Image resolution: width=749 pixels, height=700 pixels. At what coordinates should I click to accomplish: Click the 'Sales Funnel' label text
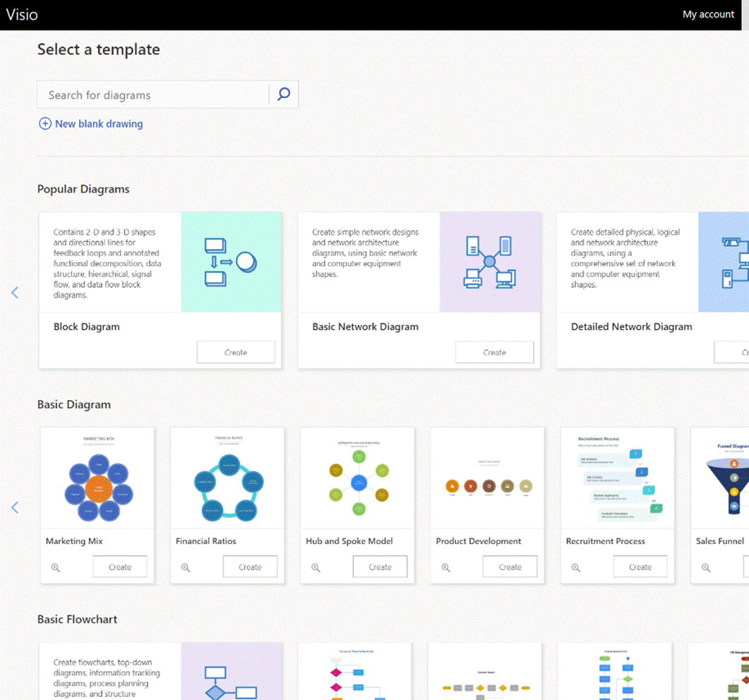pos(720,541)
